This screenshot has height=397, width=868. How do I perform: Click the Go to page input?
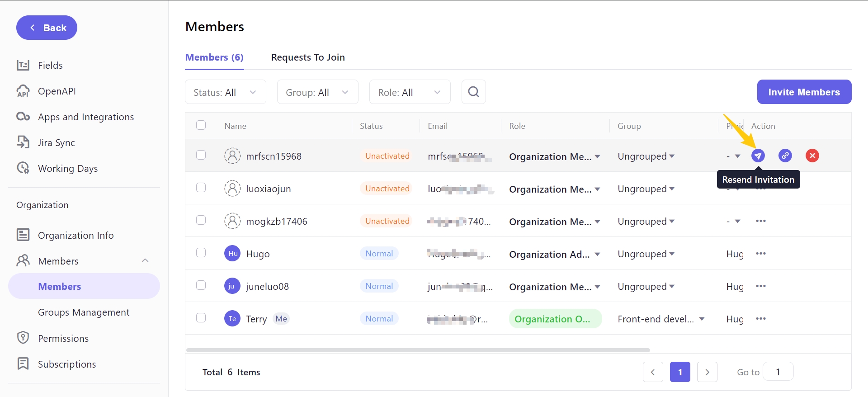(778, 372)
